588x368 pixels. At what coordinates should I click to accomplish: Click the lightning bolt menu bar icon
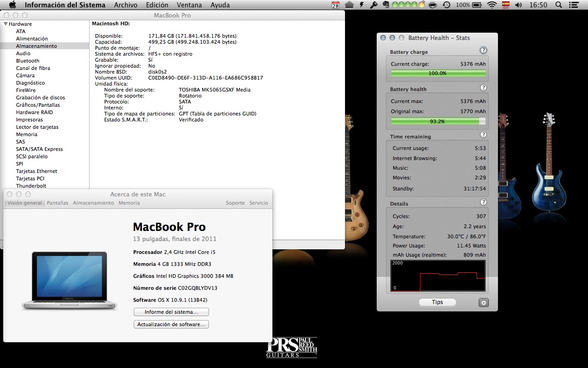(x=362, y=5)
